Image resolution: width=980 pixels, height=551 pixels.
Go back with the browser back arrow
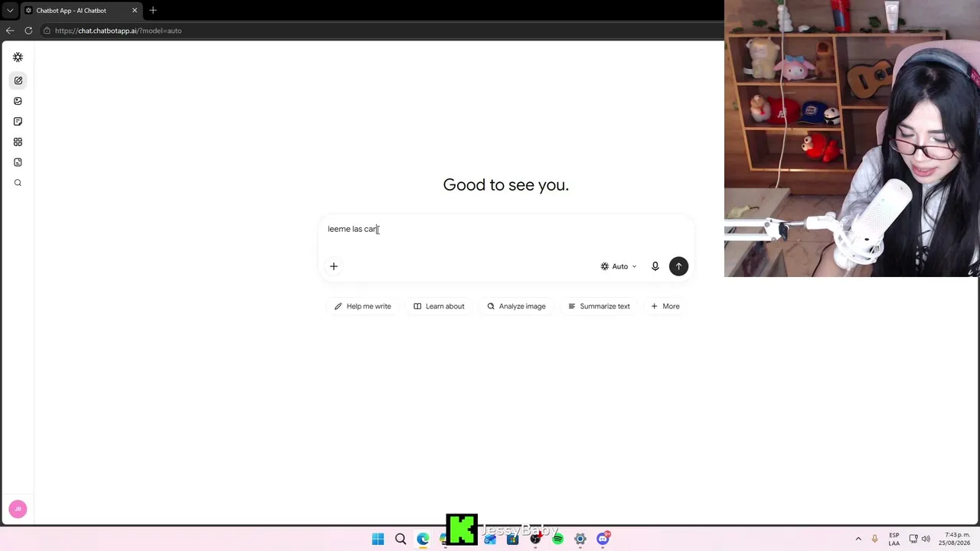click(9, 31)
